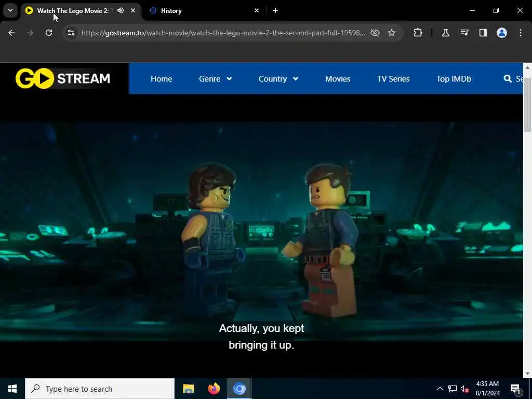Go back to previous page
Image resolution: width=532 pixels, height=399 pixels.
(x=11, y=33)
